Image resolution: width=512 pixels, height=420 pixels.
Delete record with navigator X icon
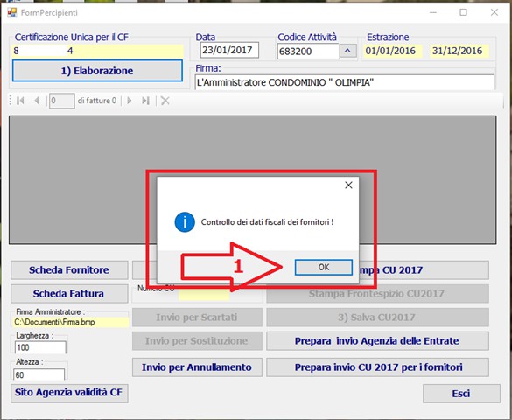coord(165,101)
